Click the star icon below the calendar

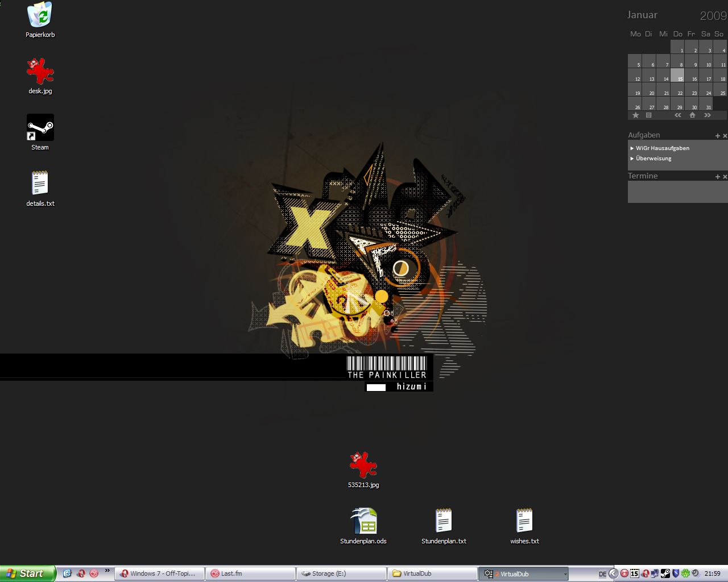coord(635,115)
